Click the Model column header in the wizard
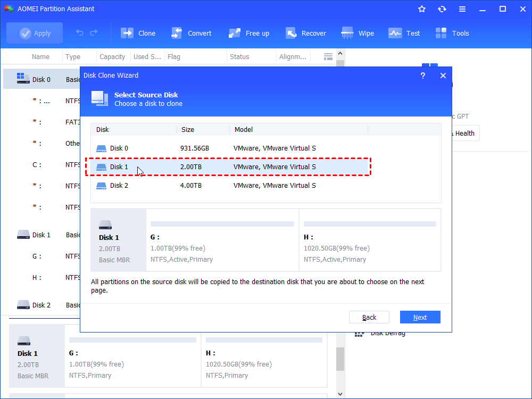532x399 pixels. tap(298, 130)
